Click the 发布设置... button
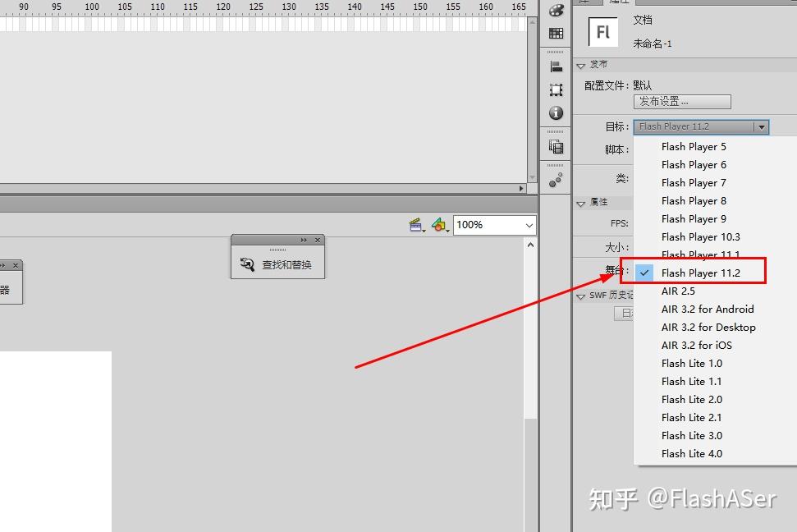Viewport: 797px width, 532px height. pyautogui.click(x=682, y=102)
